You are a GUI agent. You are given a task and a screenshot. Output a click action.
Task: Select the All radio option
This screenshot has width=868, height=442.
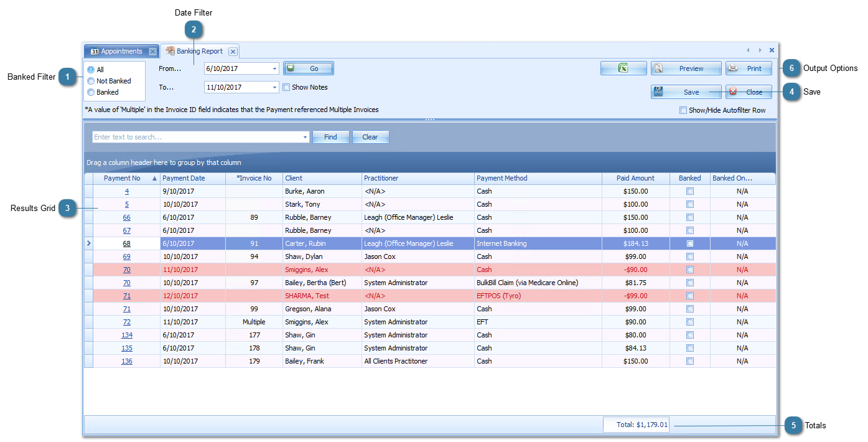pyautogui.click(x=91, y=70)
